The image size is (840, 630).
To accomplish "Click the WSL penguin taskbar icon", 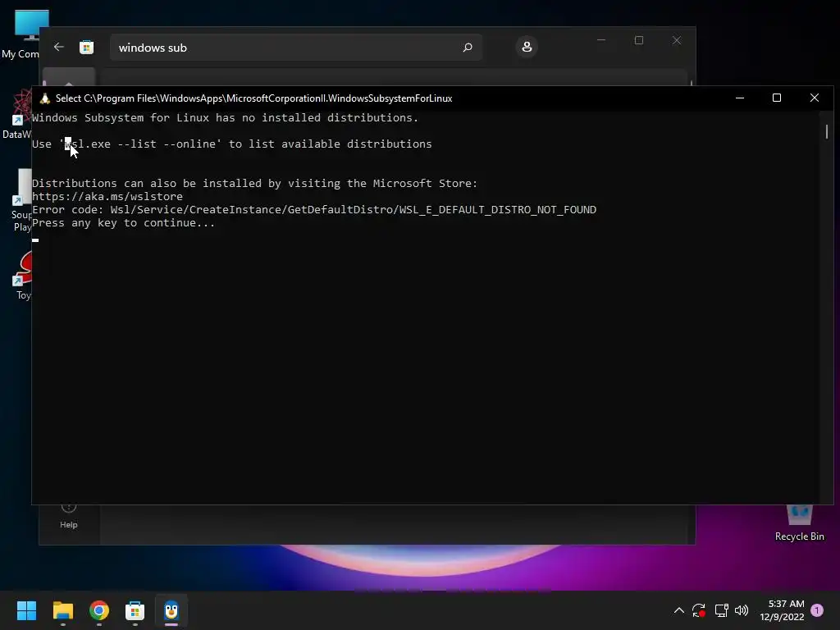I will pos(171,610).
